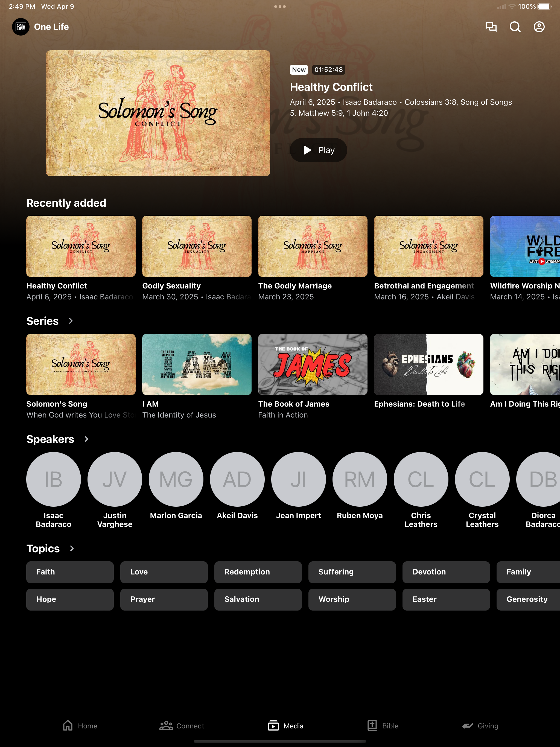Image resolution: width=560 pixels, height=747 pixels.
Task: Open the featured Solomon's Song Conflict artwork
Action: point(158,113)
